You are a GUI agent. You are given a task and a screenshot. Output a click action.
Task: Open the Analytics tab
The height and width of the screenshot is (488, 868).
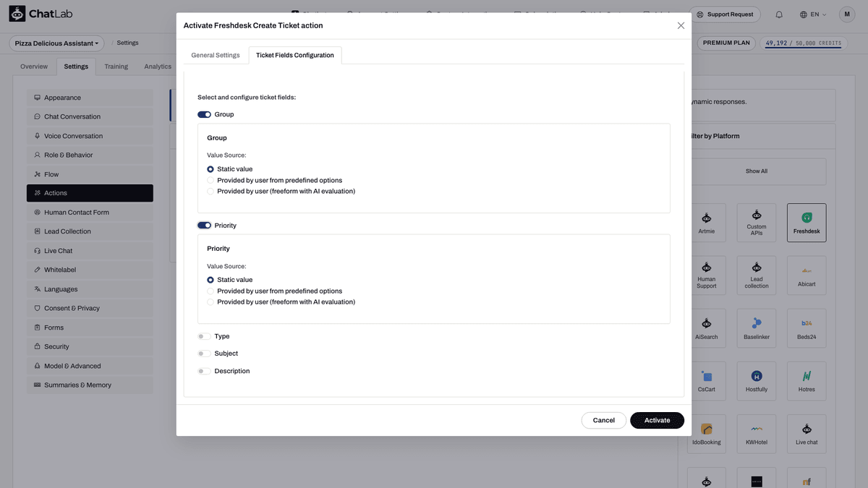coord(158,67)
